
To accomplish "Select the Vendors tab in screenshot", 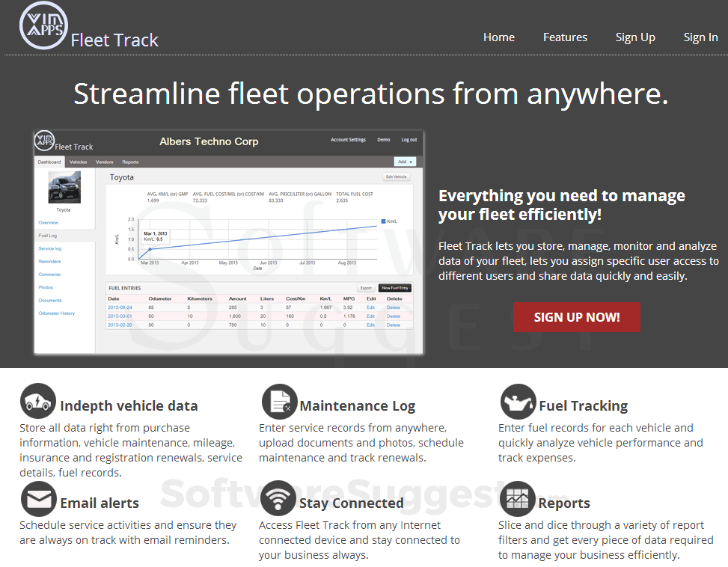I will (x=105, y=162).
